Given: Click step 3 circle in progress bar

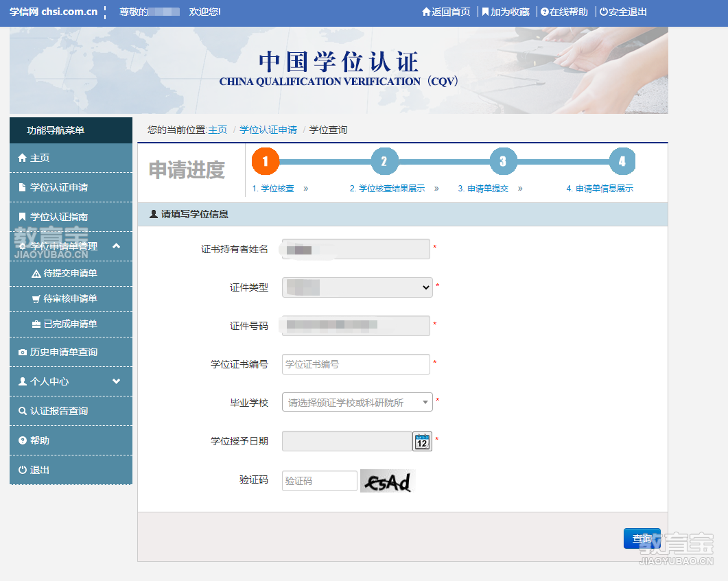Looking at the screenshot, I should coord(503,161).
